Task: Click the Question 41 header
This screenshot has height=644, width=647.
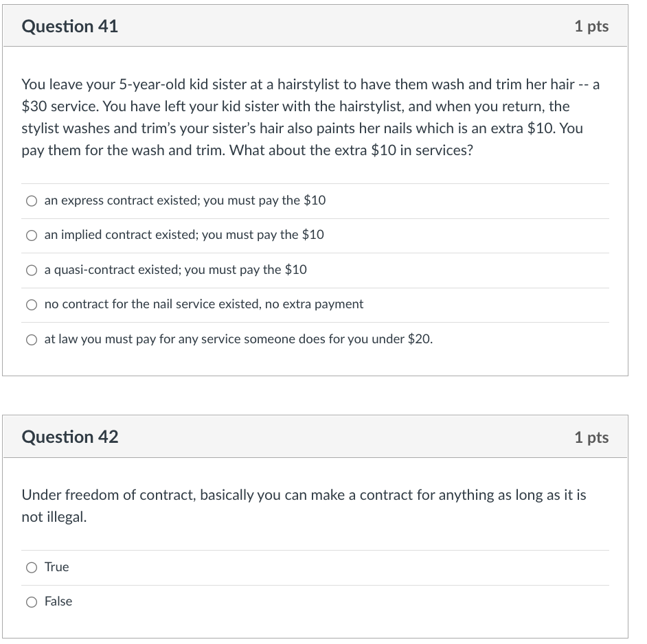Action: pos(70,26)
